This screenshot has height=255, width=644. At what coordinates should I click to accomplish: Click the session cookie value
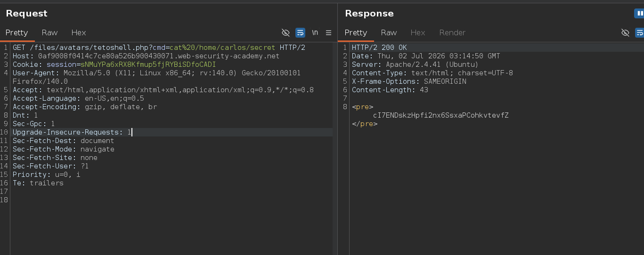pyautogui.click(x=148, y=64)
